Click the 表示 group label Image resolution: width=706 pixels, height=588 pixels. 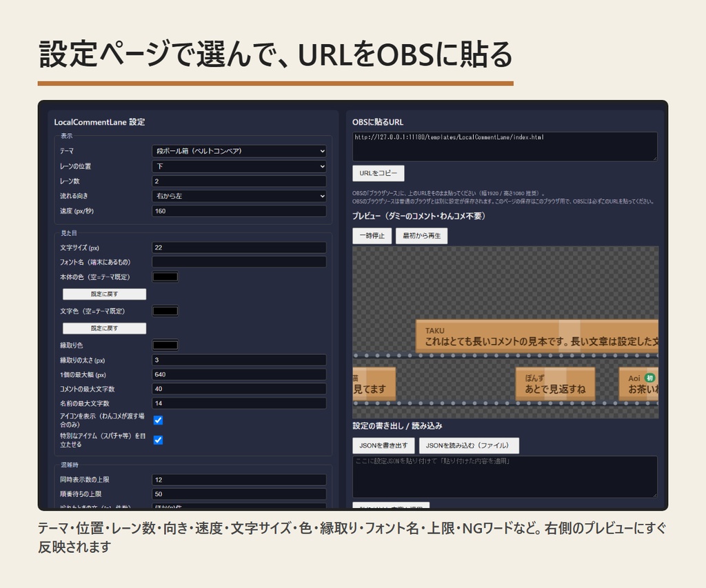pos(67,136)
